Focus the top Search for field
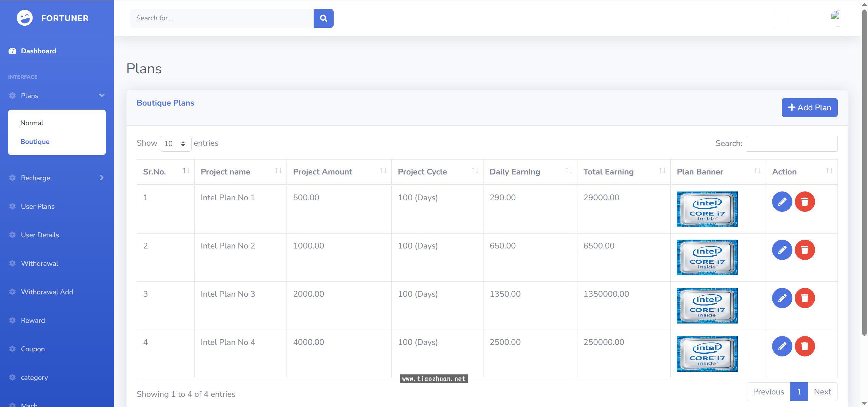The height and width of the screenshot is (407, 868). click(x=222, y=18)
